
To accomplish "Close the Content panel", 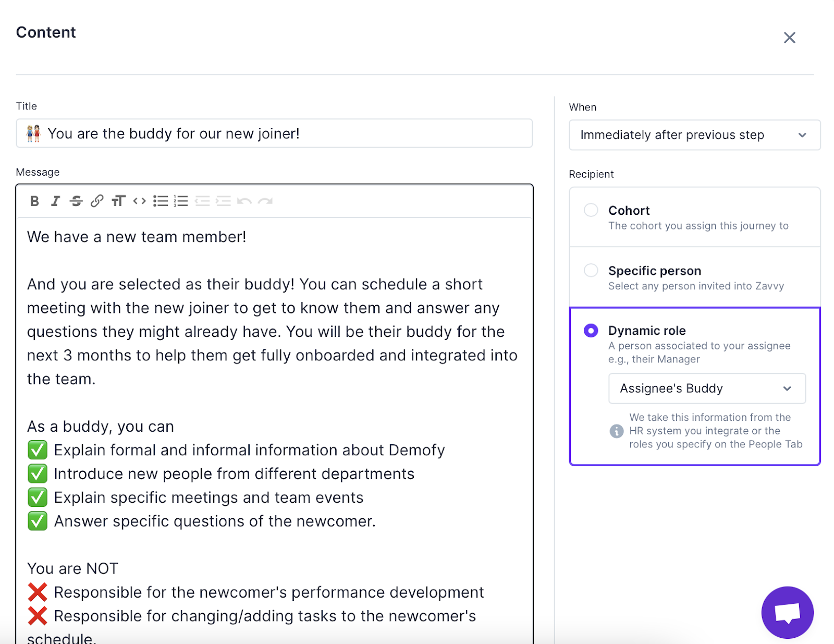I will click(790, 38).
